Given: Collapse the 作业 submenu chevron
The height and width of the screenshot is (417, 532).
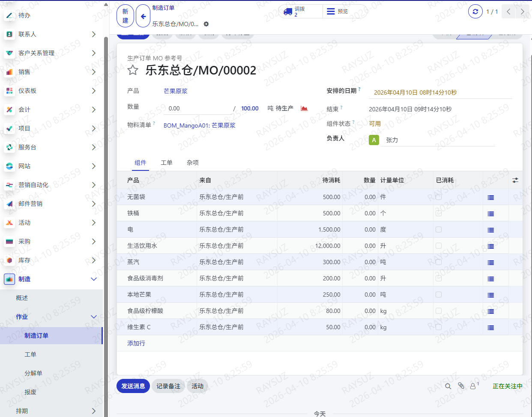Looking at the screenshot, I should coord(94,317).
